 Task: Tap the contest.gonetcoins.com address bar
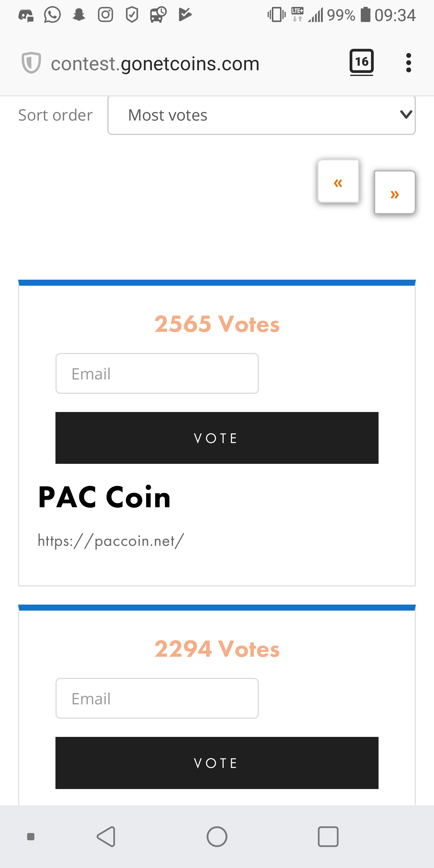(x=155, y=63)
